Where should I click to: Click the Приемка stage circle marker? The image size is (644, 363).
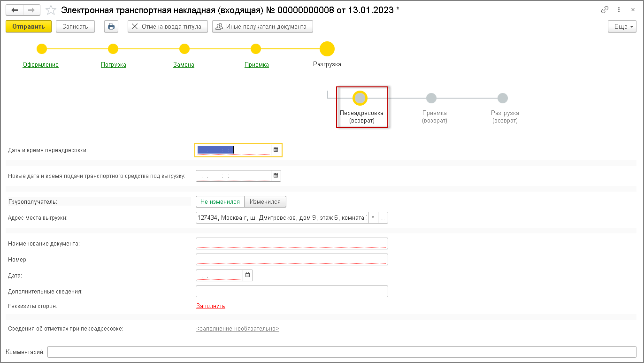pos(256,49)
